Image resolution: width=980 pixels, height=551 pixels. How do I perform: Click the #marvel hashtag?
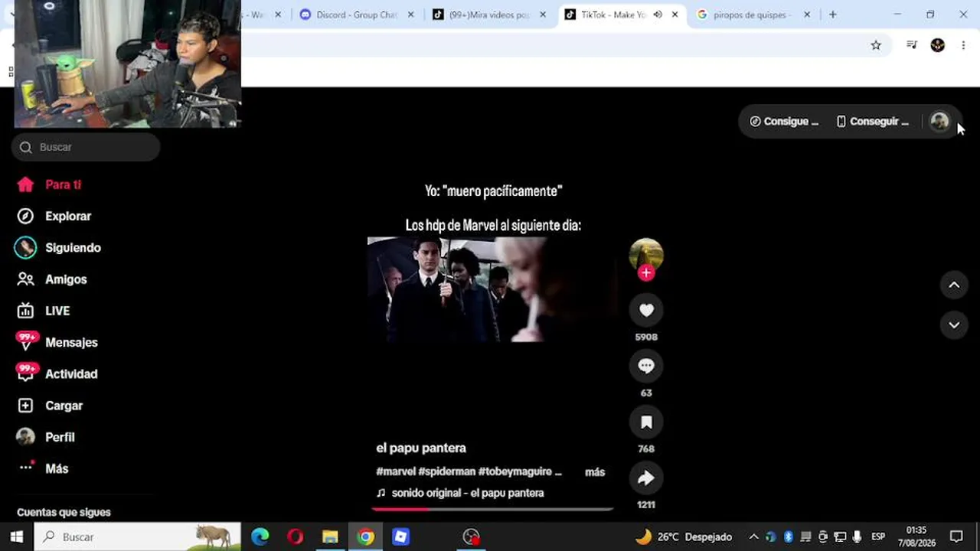pos(396,471)
